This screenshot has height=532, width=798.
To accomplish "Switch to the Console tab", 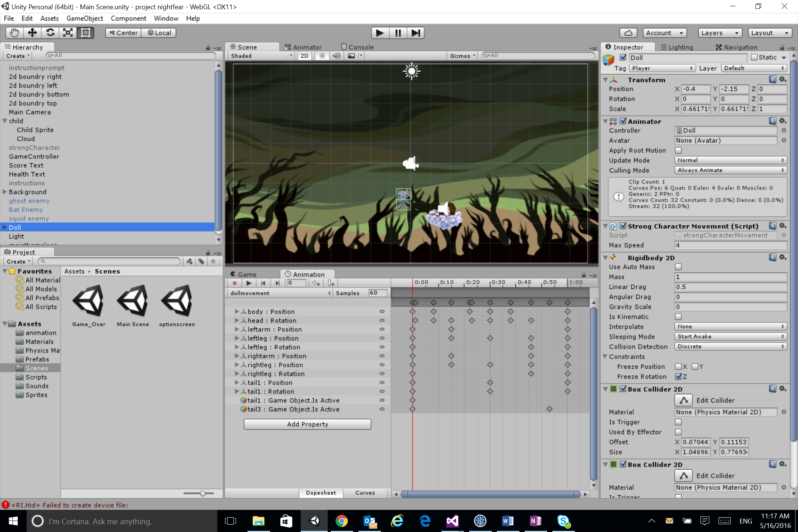I will (x=357, y=47).
